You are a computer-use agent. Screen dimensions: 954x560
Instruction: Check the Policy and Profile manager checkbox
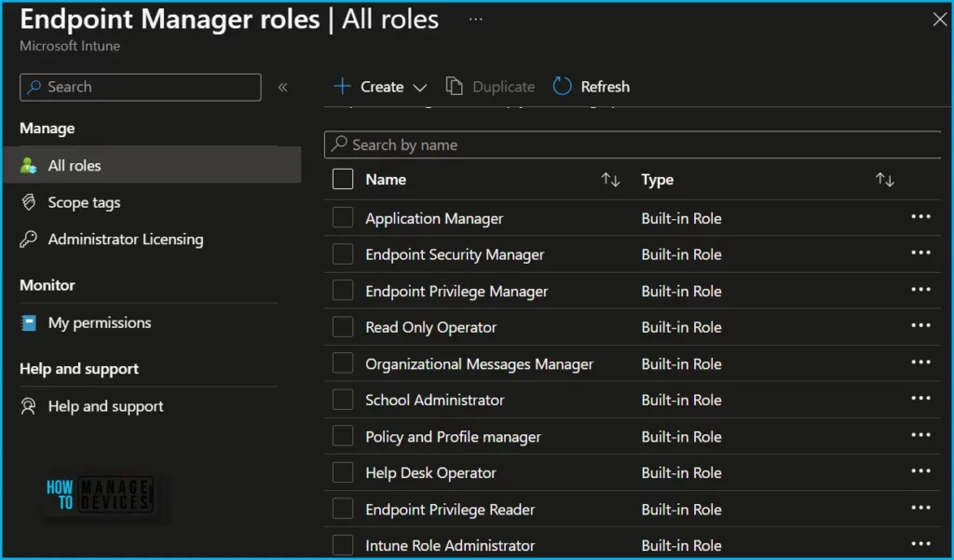[x=343, y=436]
